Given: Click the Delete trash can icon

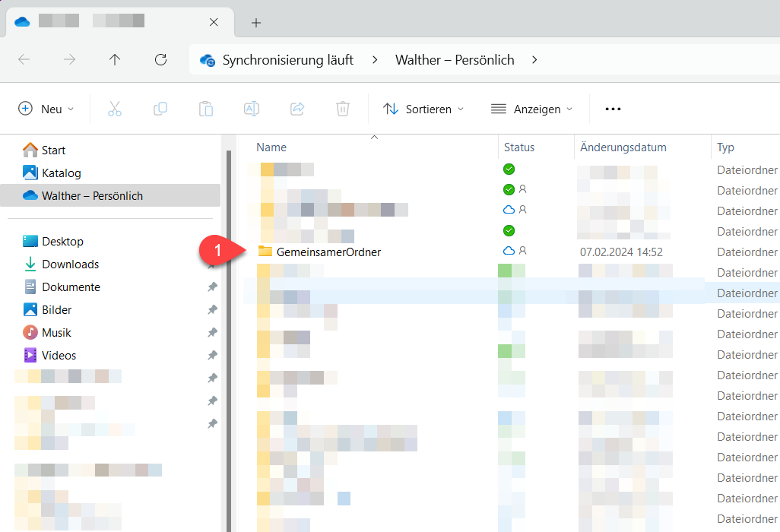Looking at the screenshot, I should pos(343,109).
